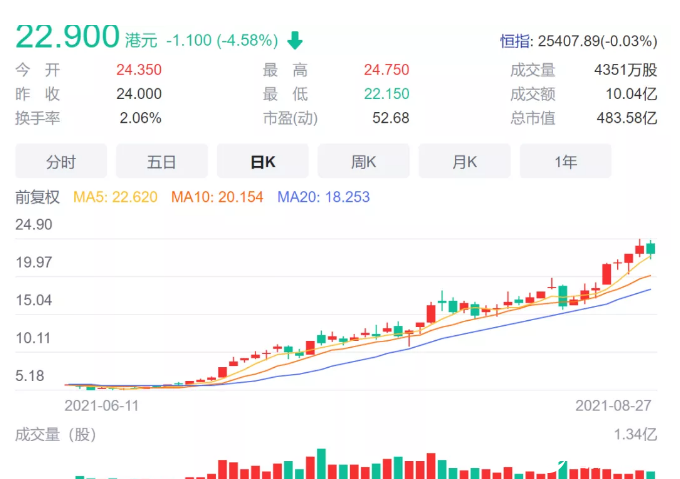Click the 1.34亿 volume axis maximum
This screenshot has height=479, width=680.
pos(635,434)
